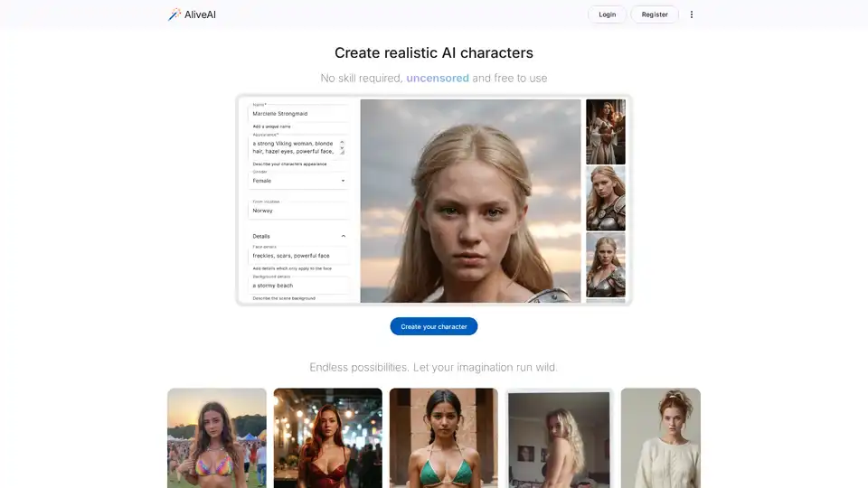
Task: Collapse the Details section chevron
Action: pyautogui.click(x=343, y=236)
